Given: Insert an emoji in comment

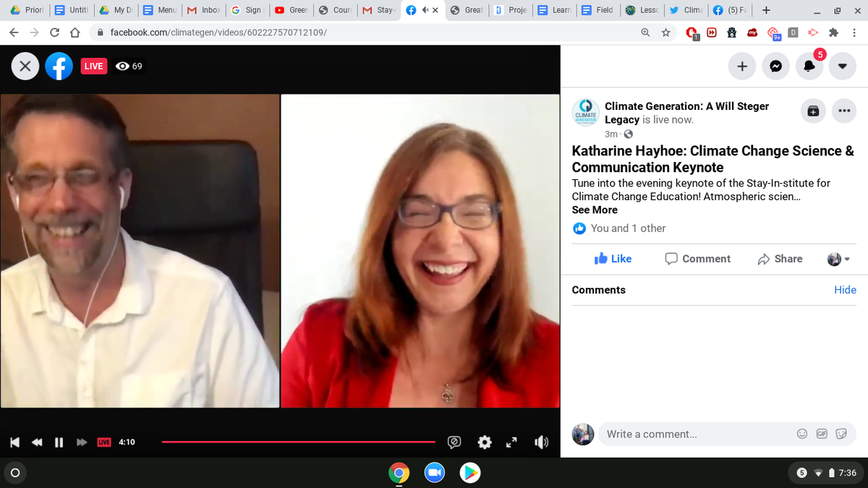Looking at the screenshot, I should (x=801, y=434).
